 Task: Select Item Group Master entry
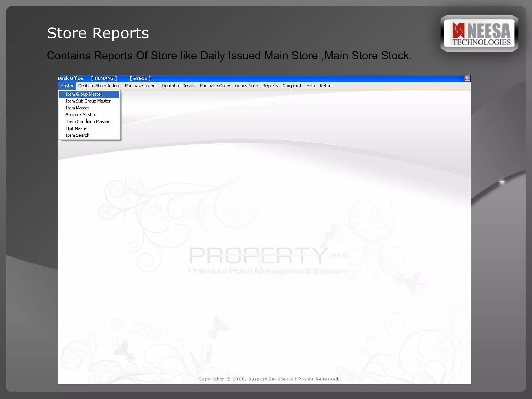89,94
